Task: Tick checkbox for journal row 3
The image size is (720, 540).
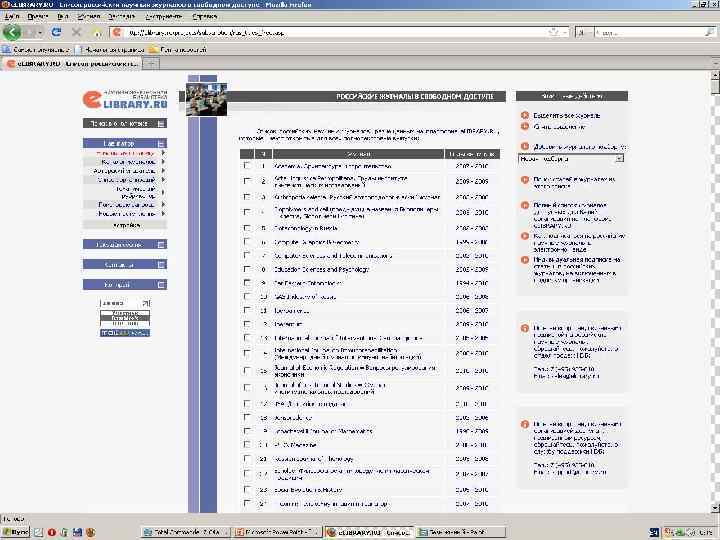Action: pyautogui.click(x=247, y=197)
